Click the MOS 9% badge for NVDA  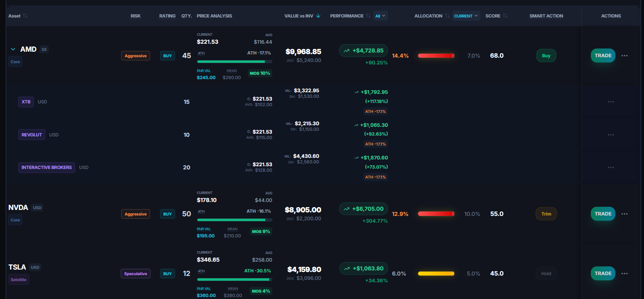(x=261, y=231)
